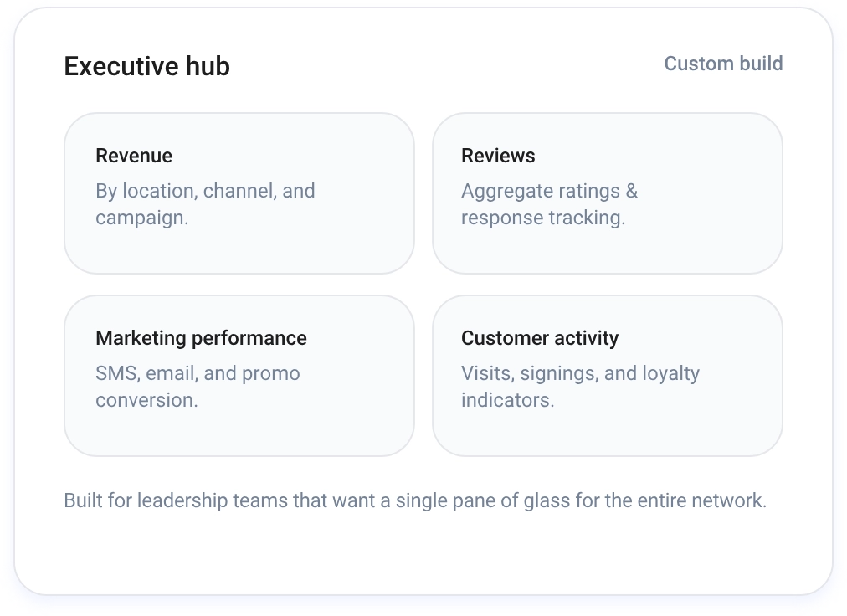Click the 'By location, channel, and' line

tap(205, 191)
